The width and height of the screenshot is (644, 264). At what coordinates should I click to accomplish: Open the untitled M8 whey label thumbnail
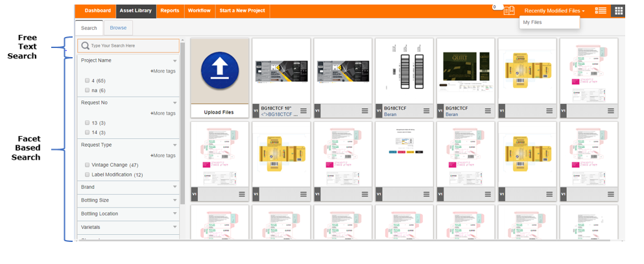(343, 71)
